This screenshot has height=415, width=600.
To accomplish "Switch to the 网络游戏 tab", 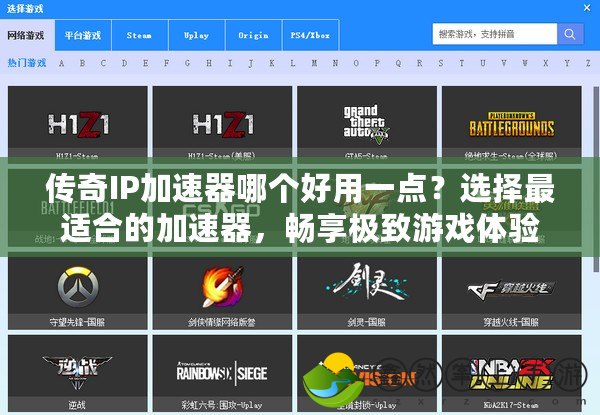I will pos(26,36).
